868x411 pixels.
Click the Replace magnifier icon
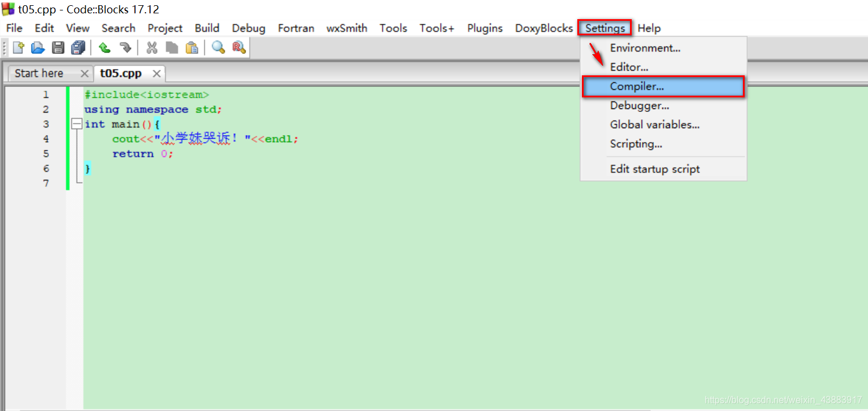pyautogui.click(x=239, y=48)
